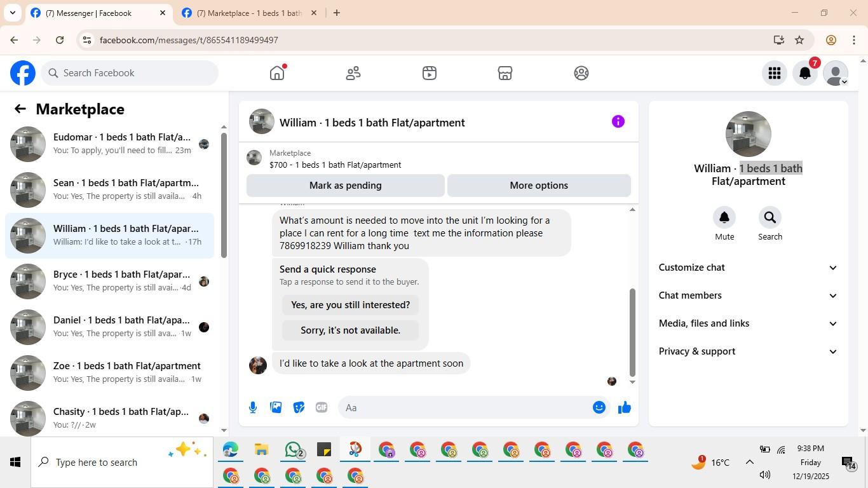
Task: Expand the Chat members section
Action: 749,295
